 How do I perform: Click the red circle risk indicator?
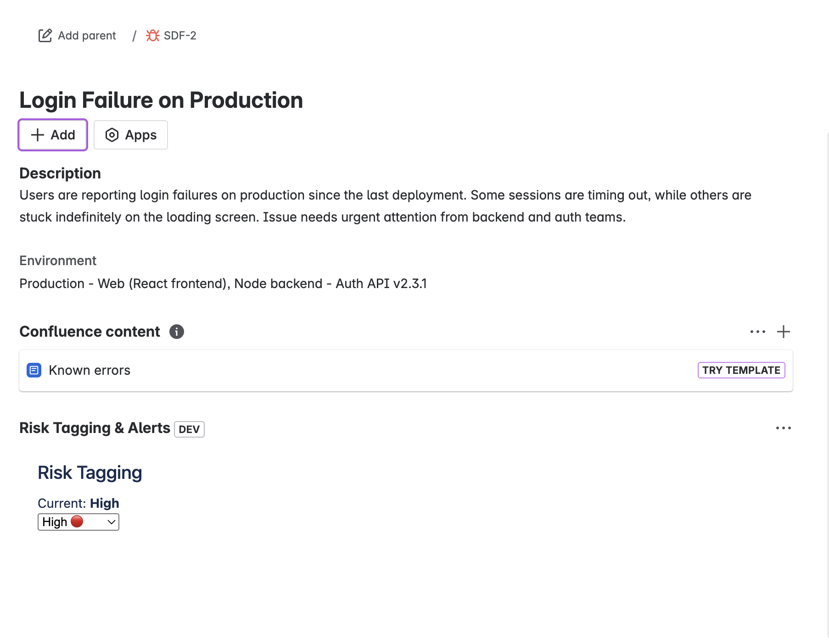(77, 522)
